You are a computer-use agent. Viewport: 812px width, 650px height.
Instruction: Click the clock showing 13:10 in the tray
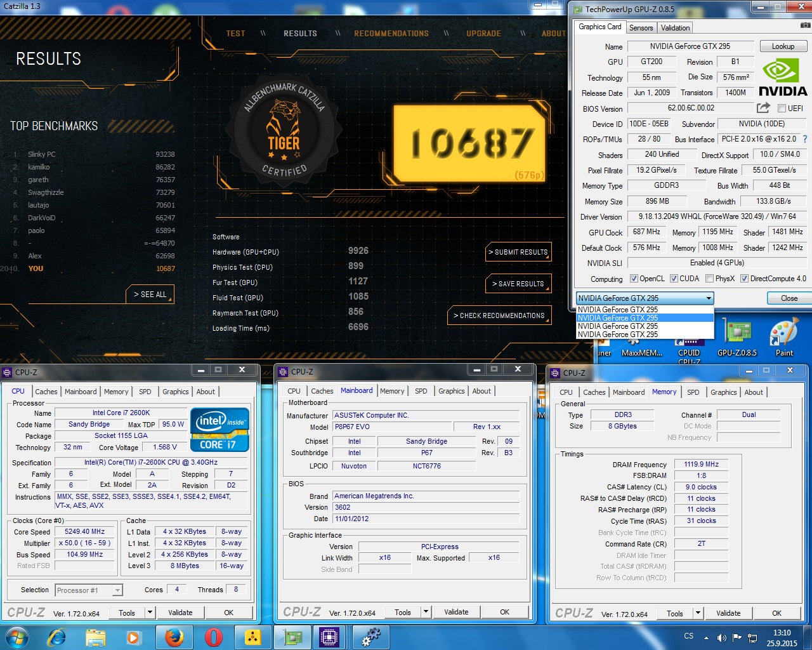(782, 633)
